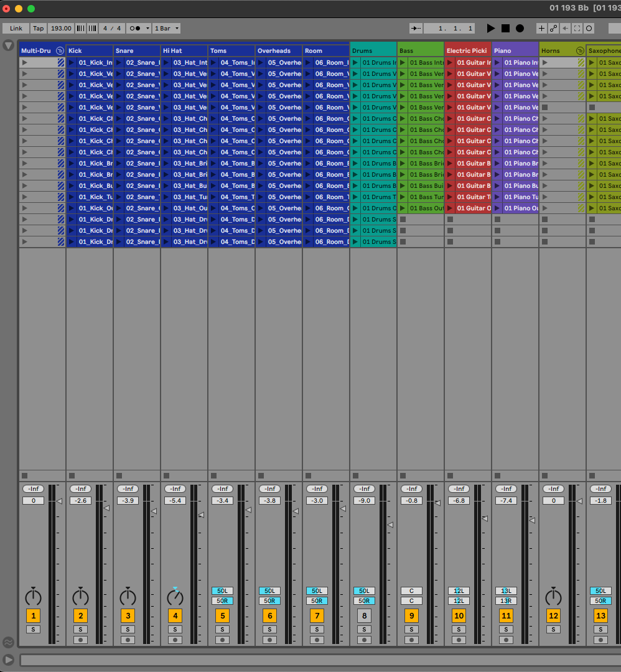
Task: Select the Toms track header
Action: [231, 50]
